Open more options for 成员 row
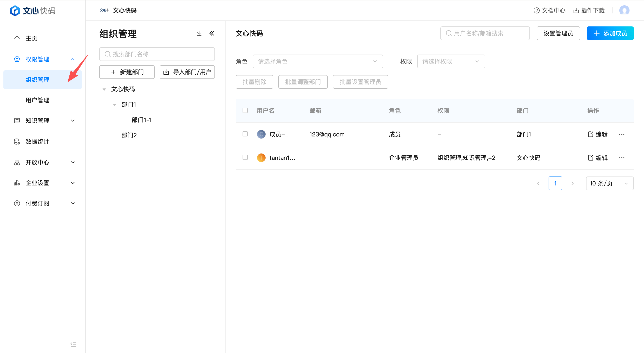 coord(622,134)
